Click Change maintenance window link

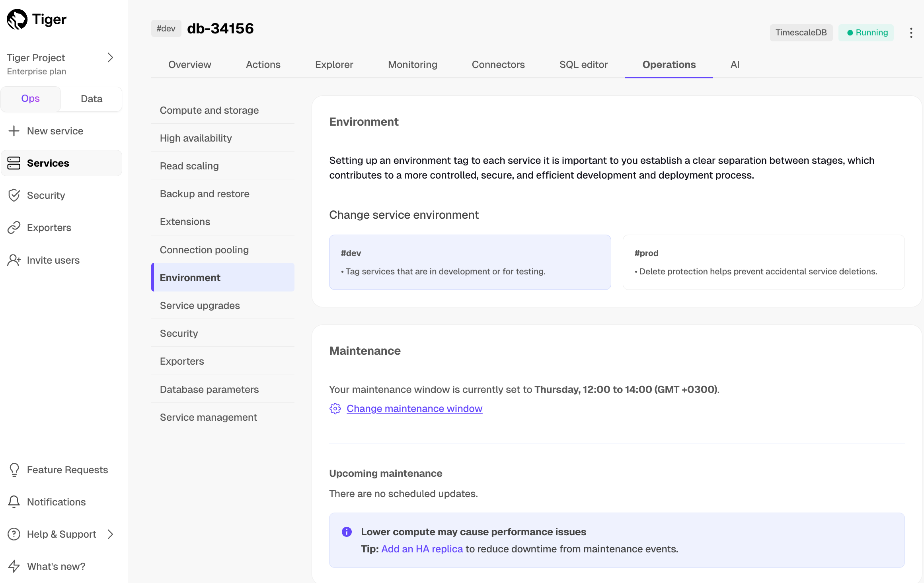(414, 408)
